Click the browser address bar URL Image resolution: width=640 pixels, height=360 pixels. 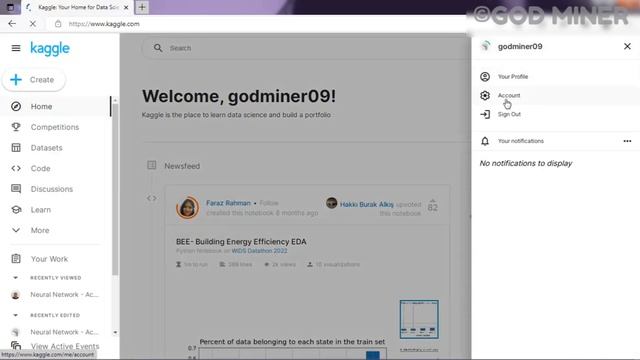[104, 24]
